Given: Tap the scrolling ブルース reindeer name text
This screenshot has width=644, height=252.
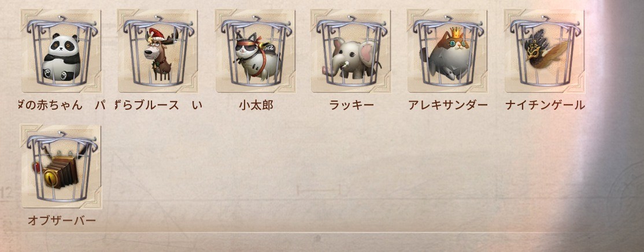Looking at the screenshot, I should pos(150,105).
